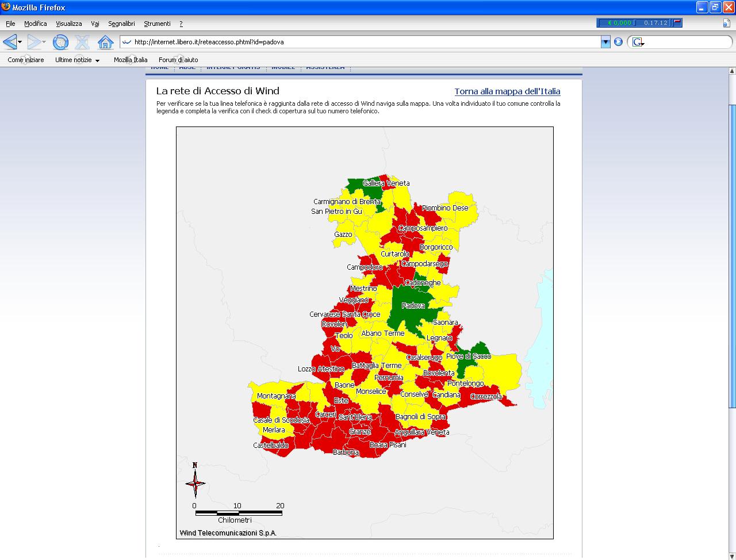Click Castelbaldo on the map

(x=270, y=446)
